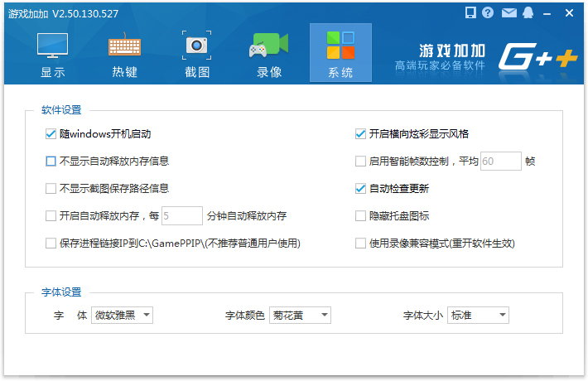The width and height of the screenshot is (588, 381).
Task: Uncheck 自动检查更新 option
Action: click(x=360, y=189)
